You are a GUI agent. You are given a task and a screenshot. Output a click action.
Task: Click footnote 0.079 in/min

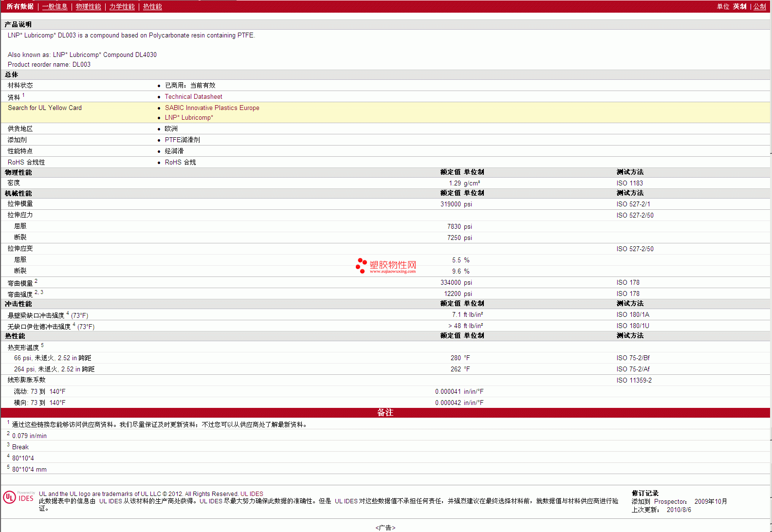(29, 436)
